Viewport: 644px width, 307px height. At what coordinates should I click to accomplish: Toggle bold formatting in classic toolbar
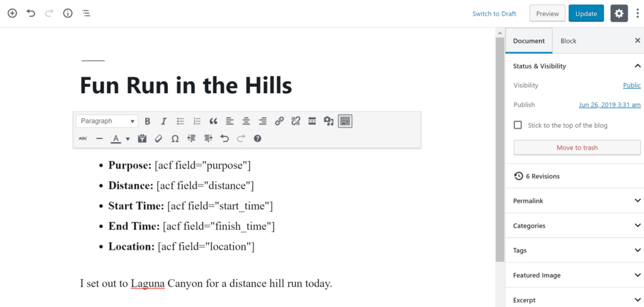pos(148,121)
